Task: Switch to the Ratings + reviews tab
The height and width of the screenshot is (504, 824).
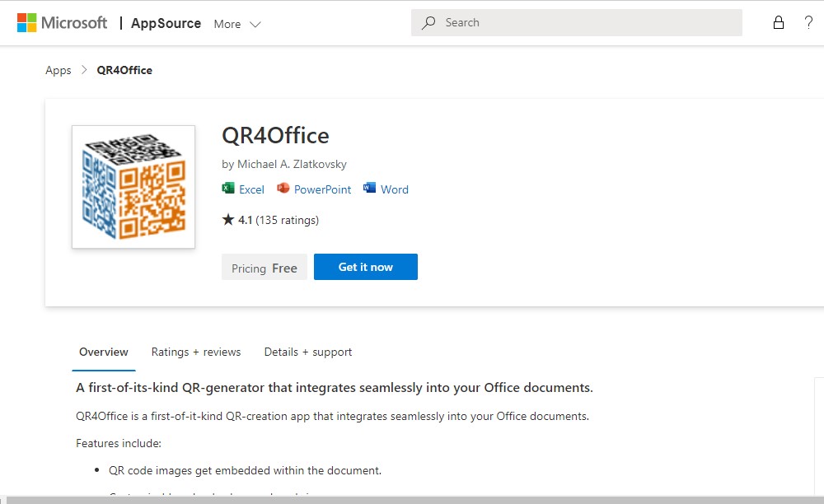Action: point(195,352)
